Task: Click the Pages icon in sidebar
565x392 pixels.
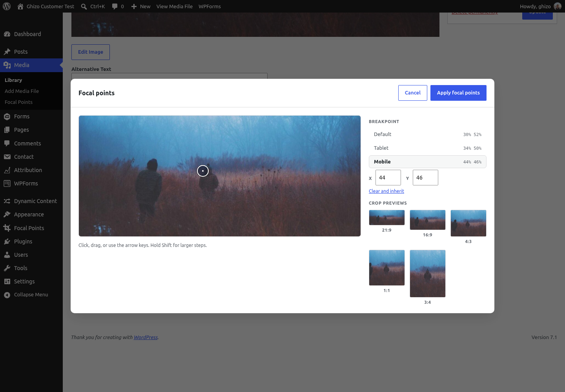Action: tap(7, 130)
